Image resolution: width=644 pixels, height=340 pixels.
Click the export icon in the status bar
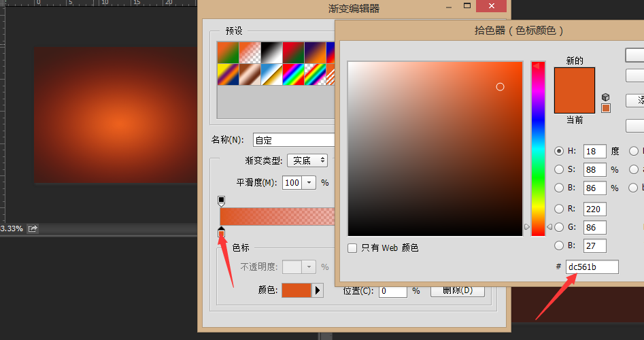[33, 228]
